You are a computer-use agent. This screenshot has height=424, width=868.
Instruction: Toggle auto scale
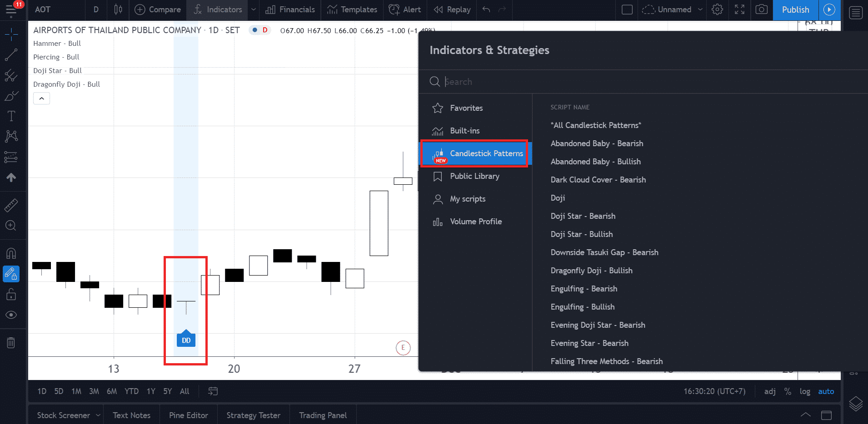tap(826, 391)
